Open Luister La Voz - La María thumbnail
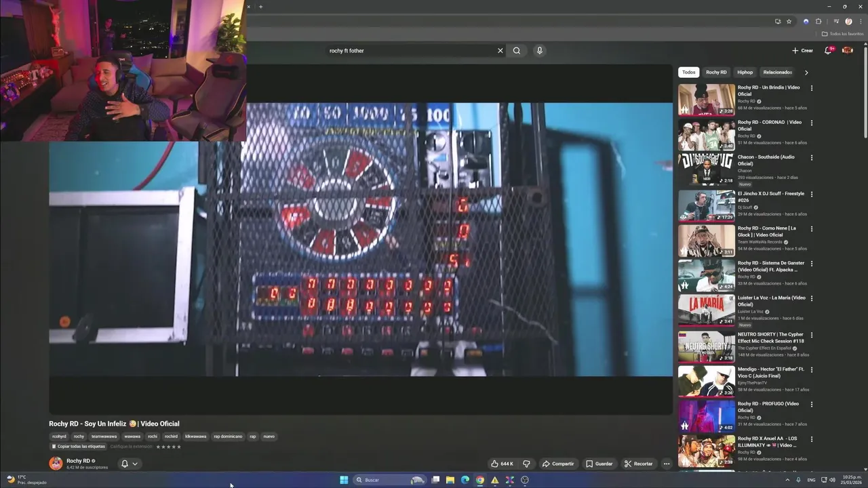868x488 pixels. tap(707, 310)
